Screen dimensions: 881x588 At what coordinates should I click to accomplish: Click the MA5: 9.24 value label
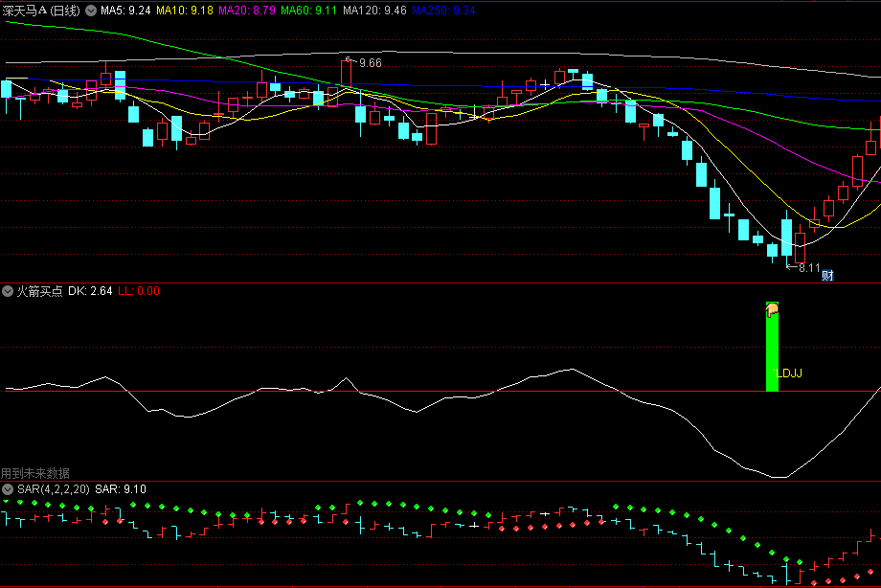(x=125, y=11)
